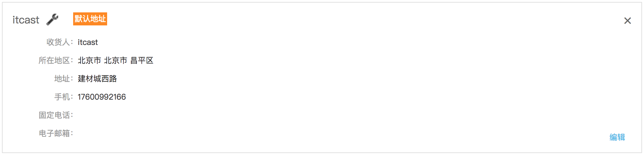The width and height of the screenshot is (644, 155).
Task: Select the street address 建材城西路
Action: coord(97,79)
